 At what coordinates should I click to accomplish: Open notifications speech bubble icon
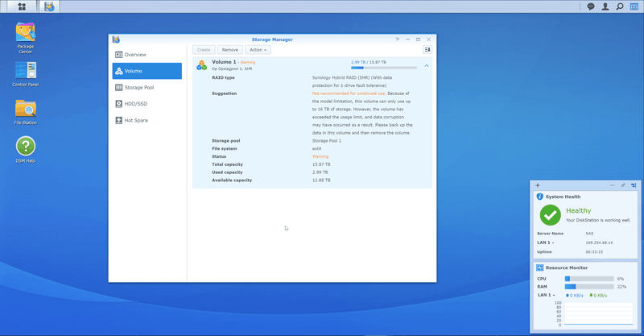pyautogui.click(x=591, y=6)
